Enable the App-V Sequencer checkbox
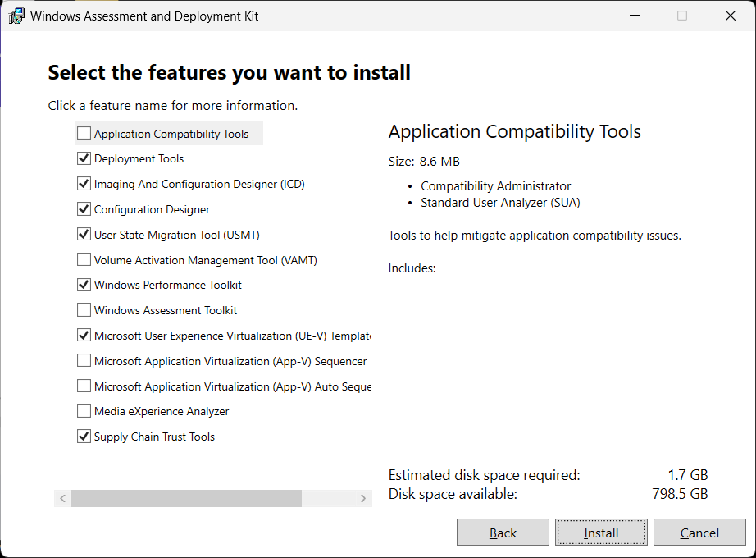The height and width of the screenshot is (558, 756). pyautogui.click(x=84, y=361)
